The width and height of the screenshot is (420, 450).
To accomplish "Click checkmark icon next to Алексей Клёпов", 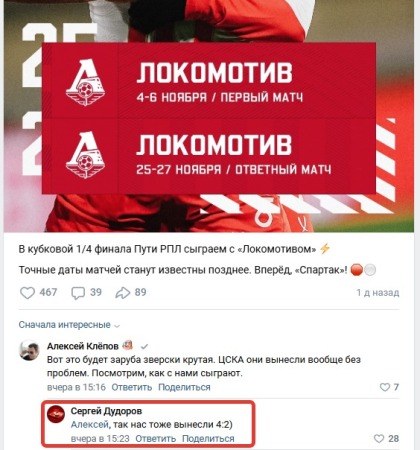I will point(144,347).
